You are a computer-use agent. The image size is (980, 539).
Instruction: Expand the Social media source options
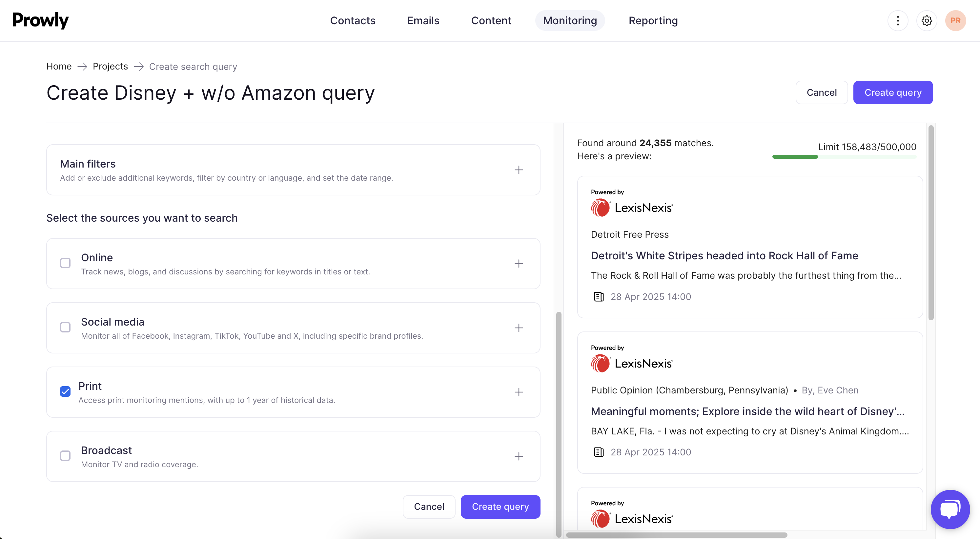click(x=519, y=328)
